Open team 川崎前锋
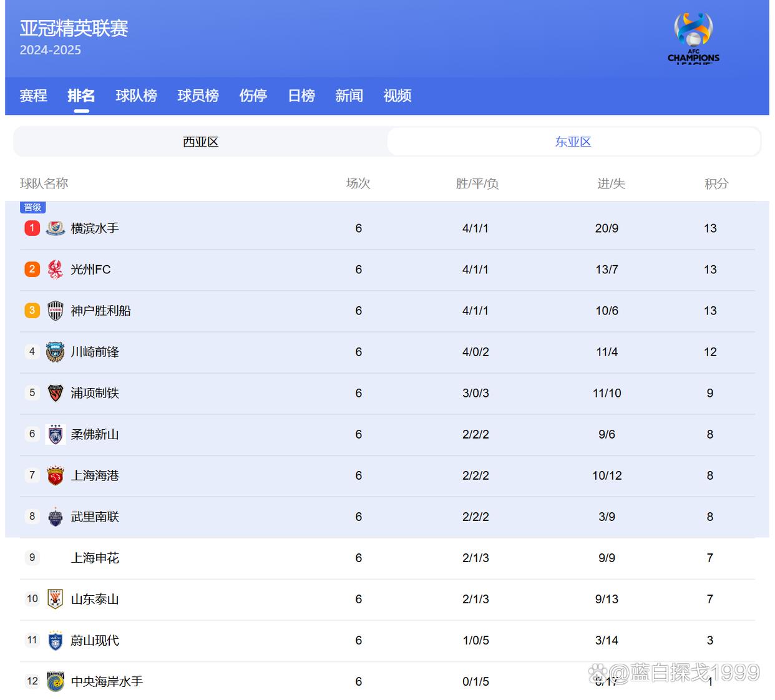 click(95, 352)
